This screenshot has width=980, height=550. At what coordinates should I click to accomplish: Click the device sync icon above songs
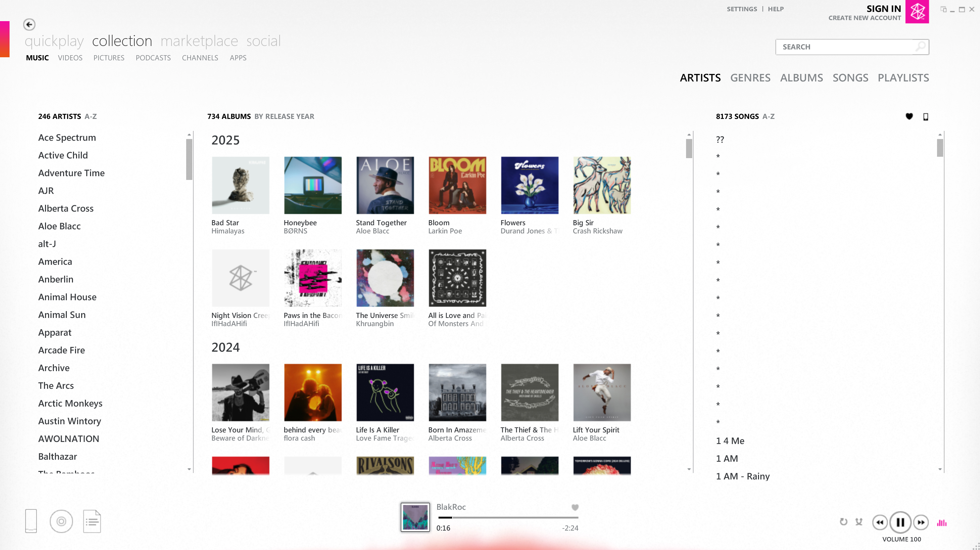point(925,117)
